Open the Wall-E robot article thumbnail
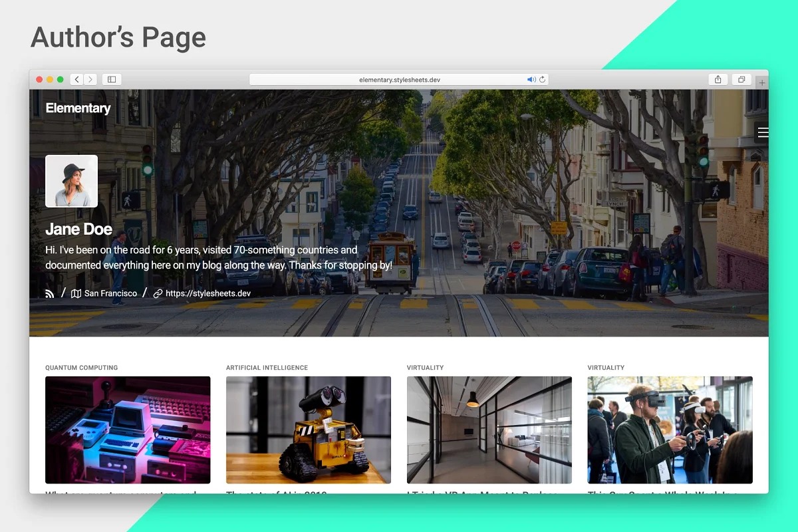Image resolution: width=798 pixels, height=532 pixels. (309, 430)
